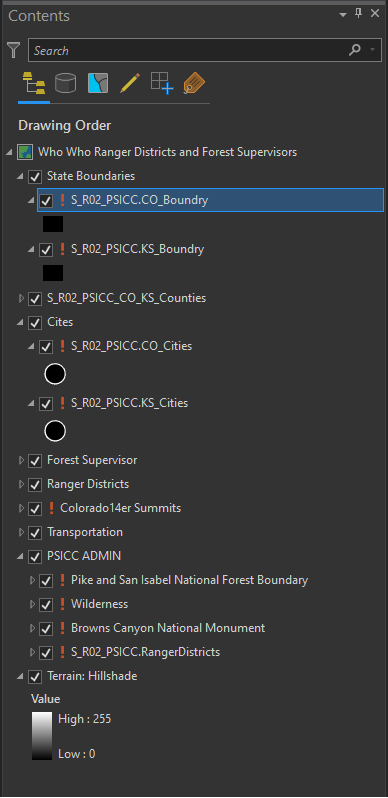Select List By Snapping icon
This screenshot has width=388, height=798.
[x=162, y=83]
